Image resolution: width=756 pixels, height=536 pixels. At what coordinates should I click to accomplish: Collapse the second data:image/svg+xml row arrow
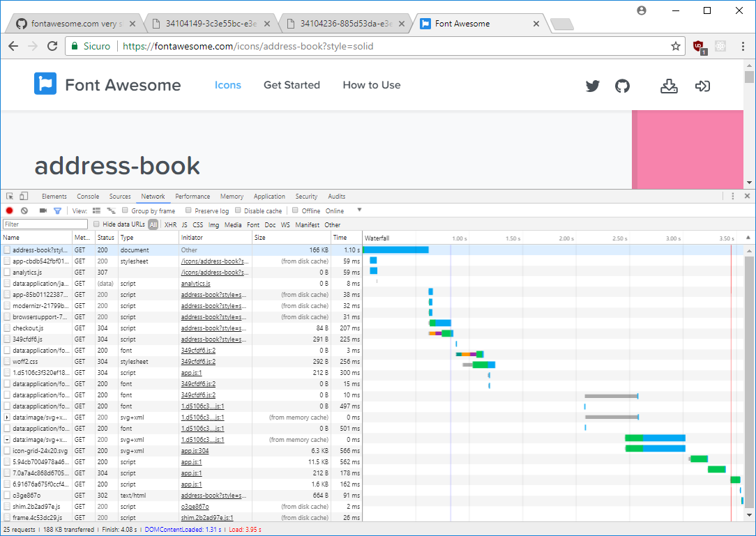point(7,440)
